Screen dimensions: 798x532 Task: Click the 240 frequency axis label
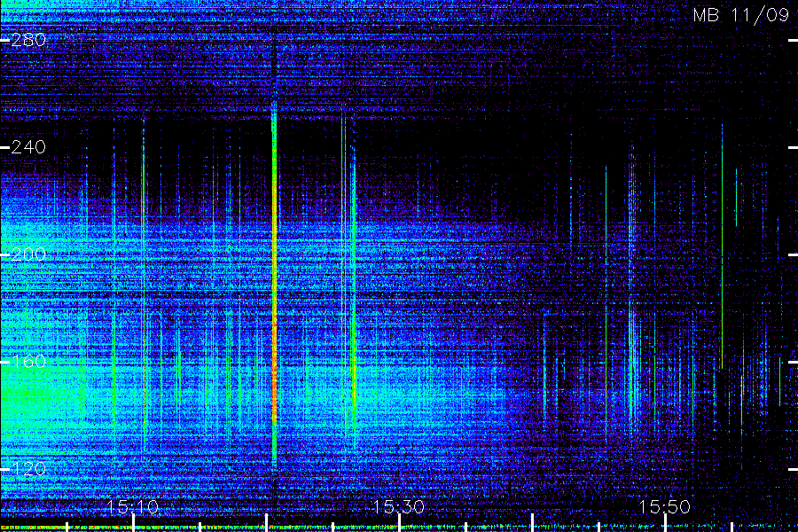28,147
